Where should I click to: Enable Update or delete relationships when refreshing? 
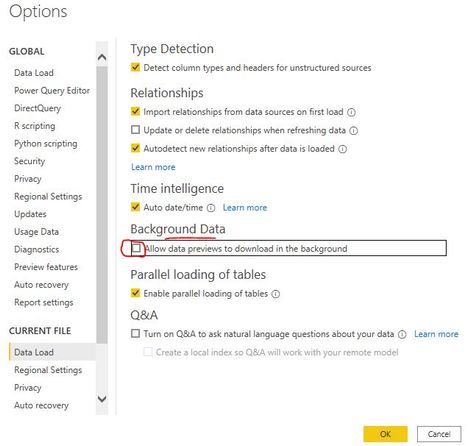click(135, 129)
